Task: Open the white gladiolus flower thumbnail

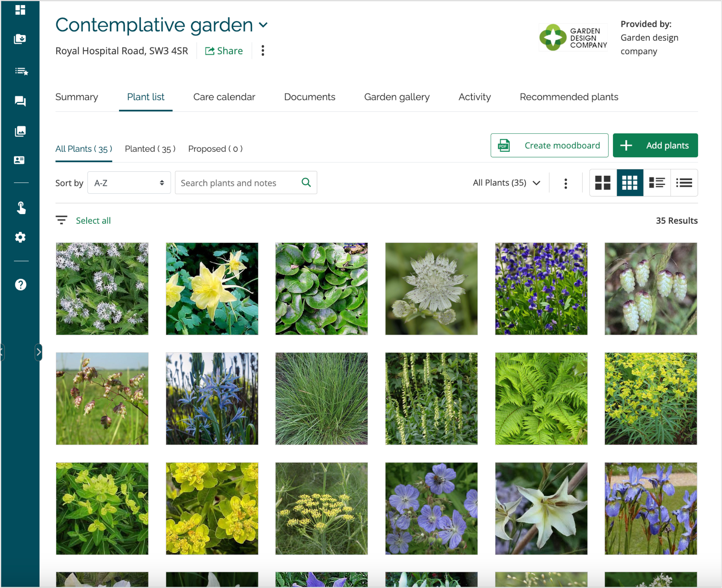Action: 541,508
